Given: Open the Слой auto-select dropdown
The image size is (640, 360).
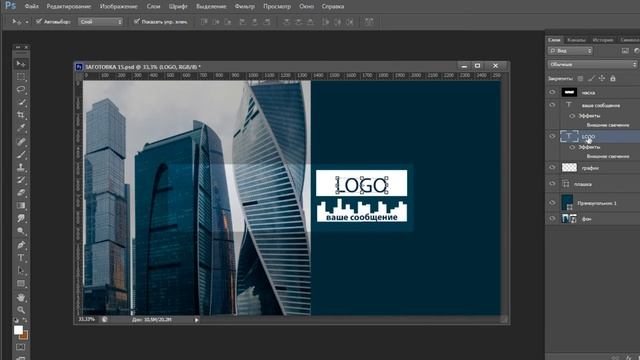Looking at the screenshot, I should tap(100, 22).
